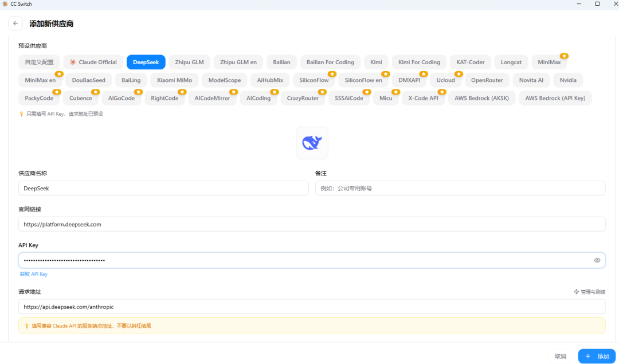Select AiHubMix preset
619x364 pixels.
pos(270,80)
